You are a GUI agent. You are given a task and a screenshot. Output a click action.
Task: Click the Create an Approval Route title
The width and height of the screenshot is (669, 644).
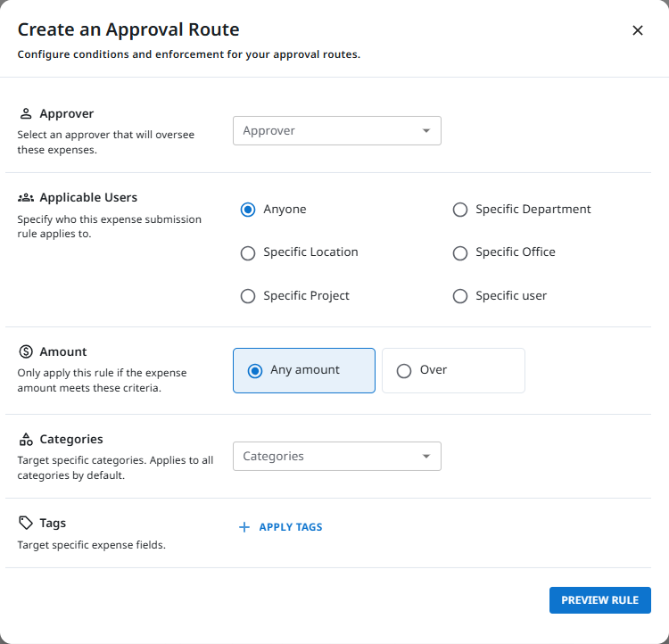point(128,29)
